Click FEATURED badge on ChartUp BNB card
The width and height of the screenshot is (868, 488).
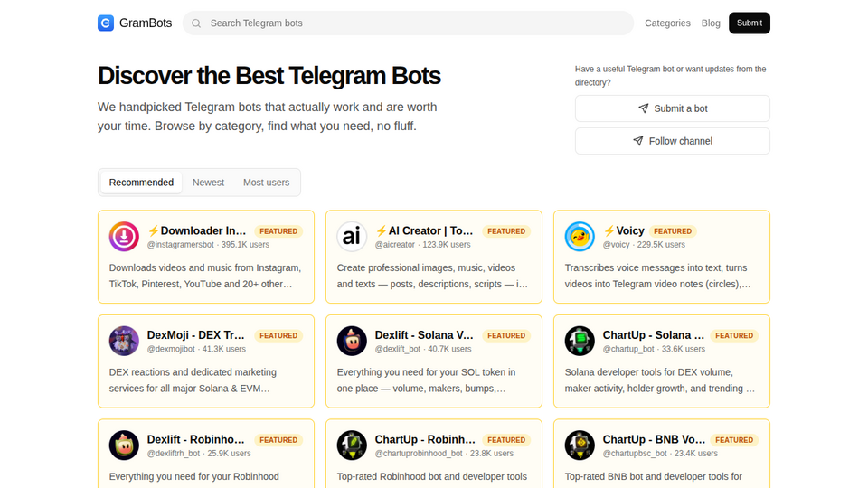734,440
